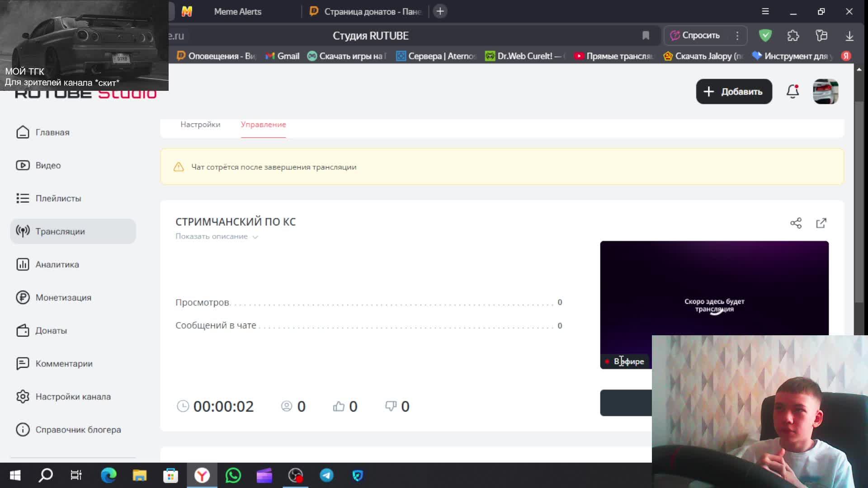Click the В эфире live badge
The image size is (868, 488).
[x=624, y=361]
